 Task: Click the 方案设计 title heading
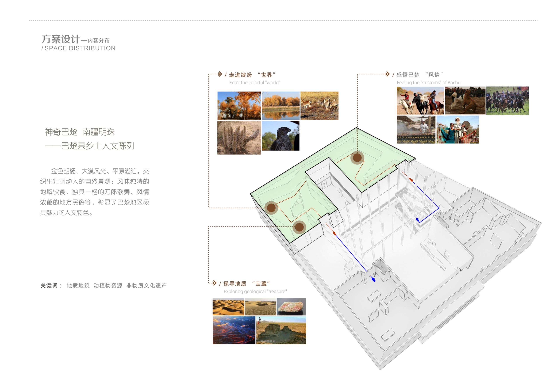(61, 39)
